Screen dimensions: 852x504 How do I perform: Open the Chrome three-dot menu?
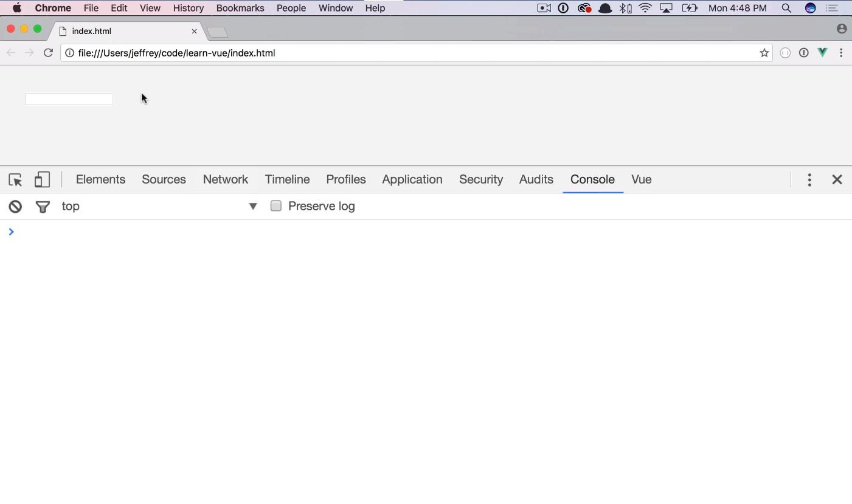point(841,53)
